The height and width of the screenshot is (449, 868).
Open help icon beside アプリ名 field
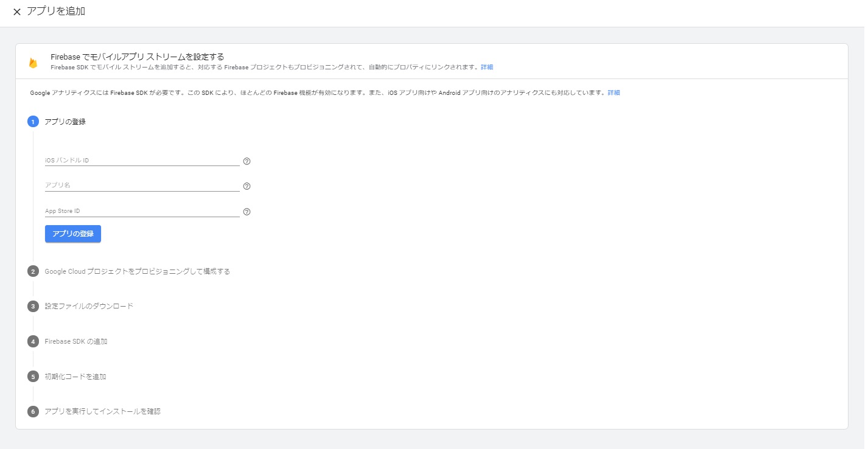(247, 186)
